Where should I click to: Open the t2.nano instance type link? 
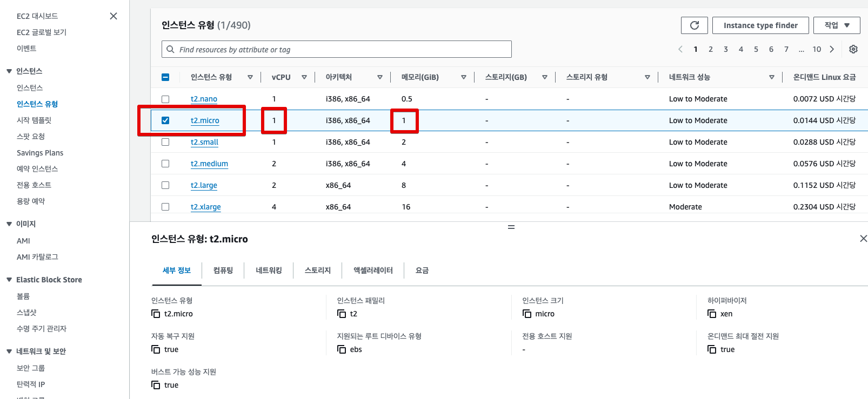pos(204,99)
